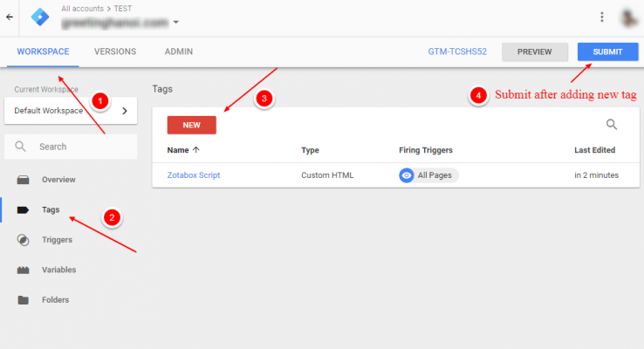
Task: Switch to the Admin tab
Action: tap(179, 51)
